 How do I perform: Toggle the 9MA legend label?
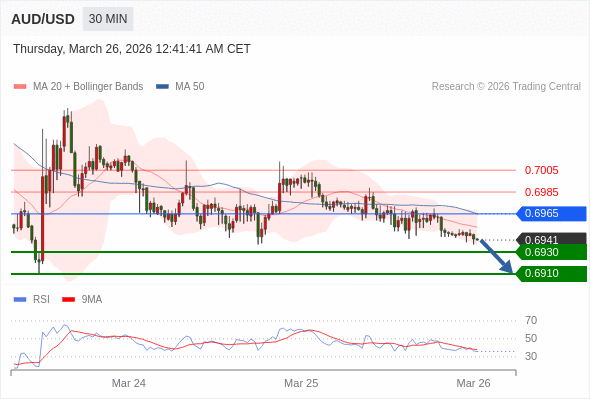(92, 300)
